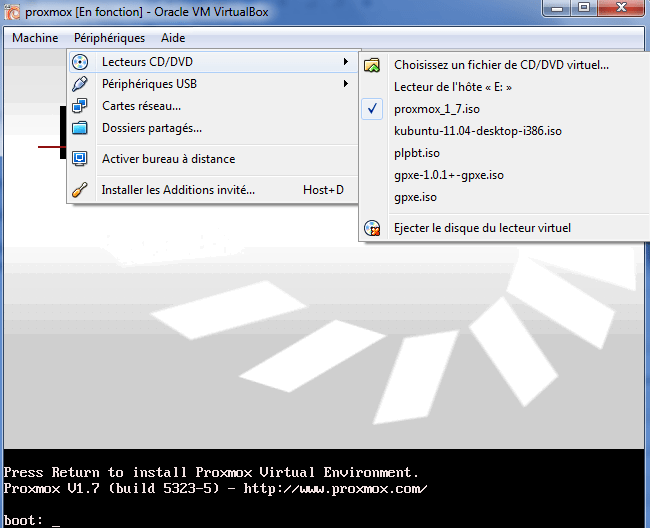The width and height of the screenshot is (650, 528).
Task: Open Cartes réseau... settings
Action: click(213, 106)
